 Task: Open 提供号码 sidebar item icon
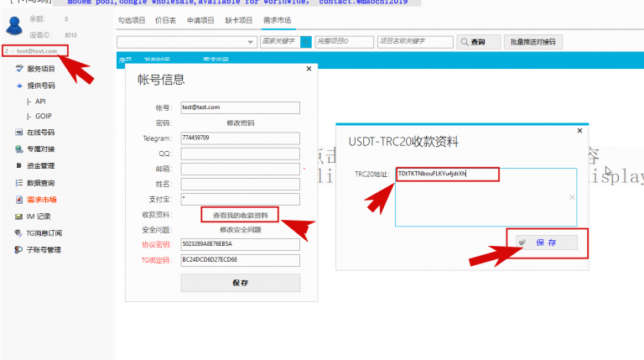pyautogui.click(x=19, y=86)
